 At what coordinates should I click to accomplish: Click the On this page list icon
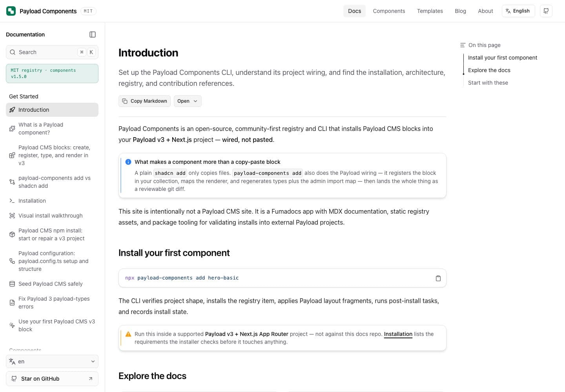click(x=463, y=45)
